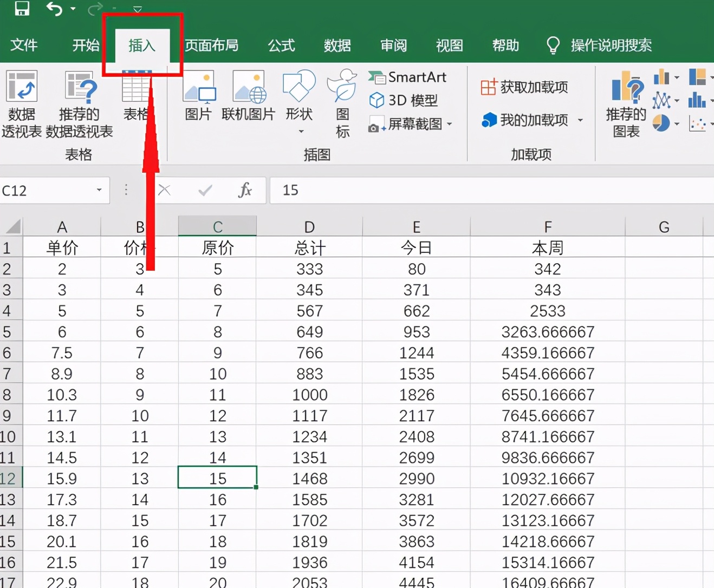The width and height of the screenshot is (714, 588).
Task: Open Recommended Charts (推荐的图表)
Action: pos(626,104)
